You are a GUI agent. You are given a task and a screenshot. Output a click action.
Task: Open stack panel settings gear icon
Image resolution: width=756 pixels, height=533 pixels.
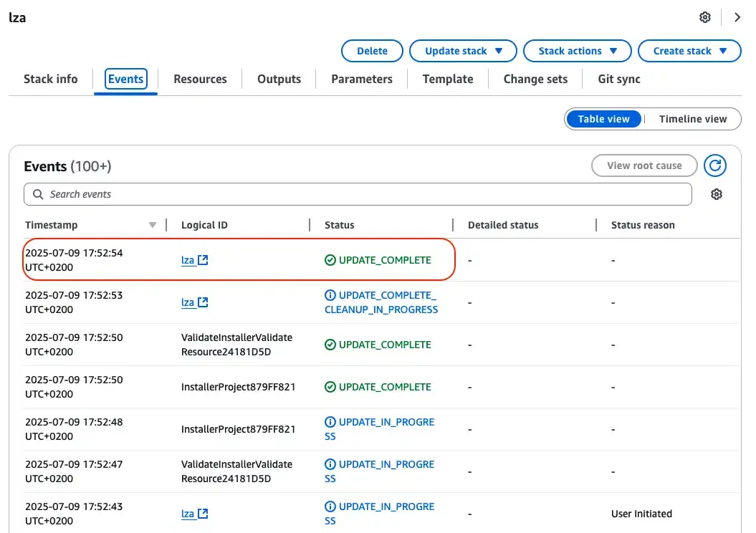click(705, 17)
